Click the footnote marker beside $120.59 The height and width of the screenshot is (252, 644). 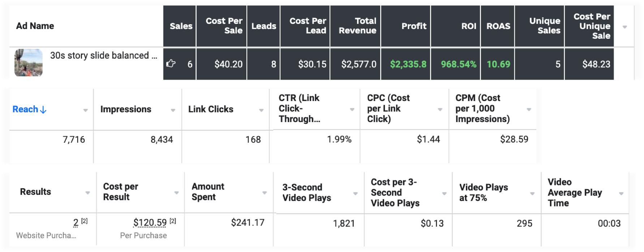(x=173, y=221)
